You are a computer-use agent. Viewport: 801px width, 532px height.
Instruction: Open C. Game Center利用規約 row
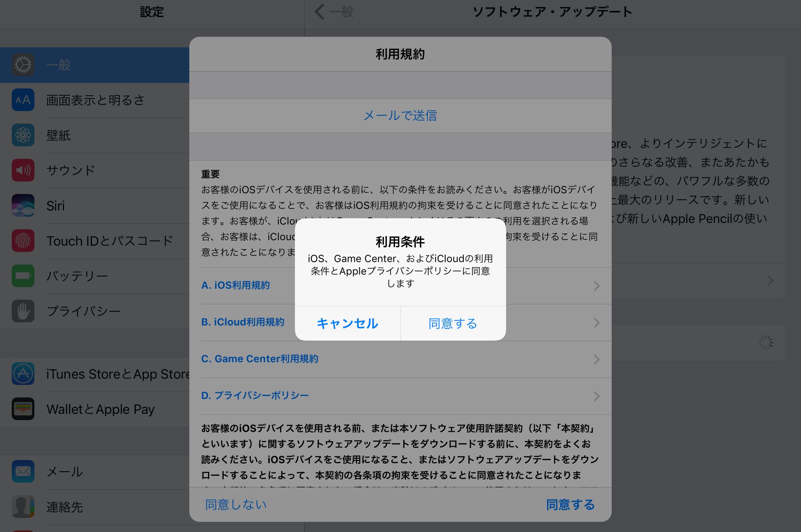[x=400, y=359]
